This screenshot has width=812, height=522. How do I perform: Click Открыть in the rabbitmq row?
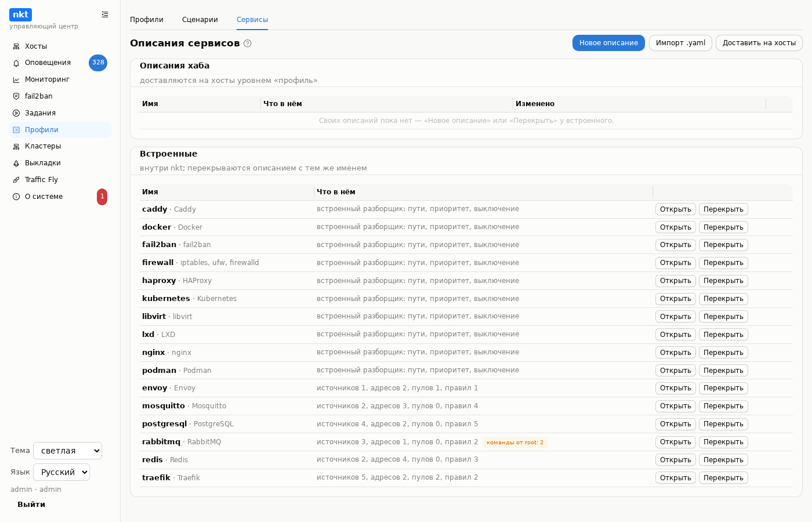pyautogui.click(x=676, y=442)
